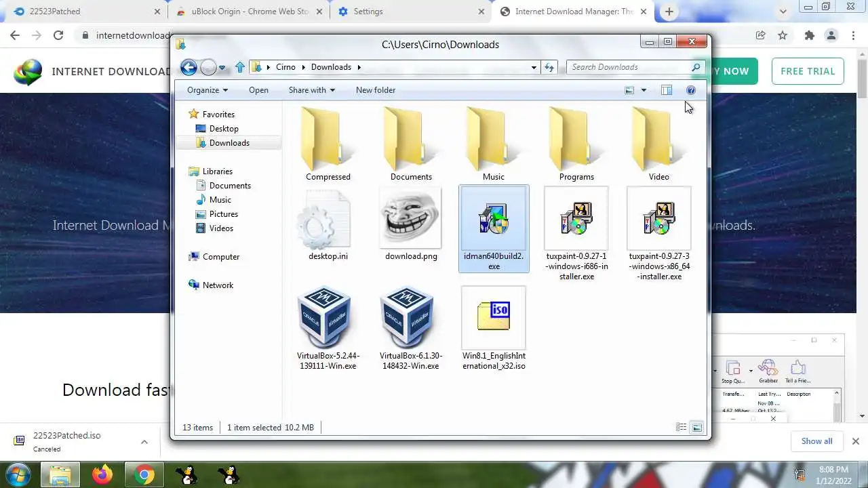Screen dimensions: 868x488
Task: Select the desktop.ini file
Action: [328, 225]
